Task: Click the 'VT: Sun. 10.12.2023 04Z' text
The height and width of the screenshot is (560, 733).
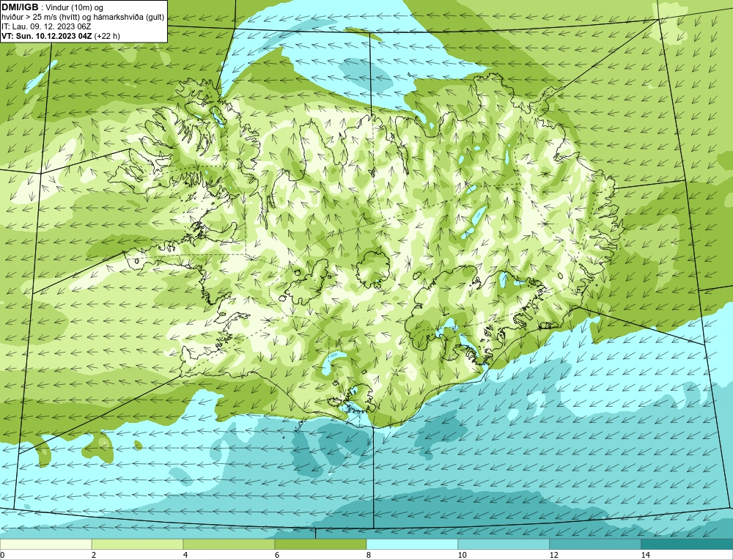Action: pos(47,36)
